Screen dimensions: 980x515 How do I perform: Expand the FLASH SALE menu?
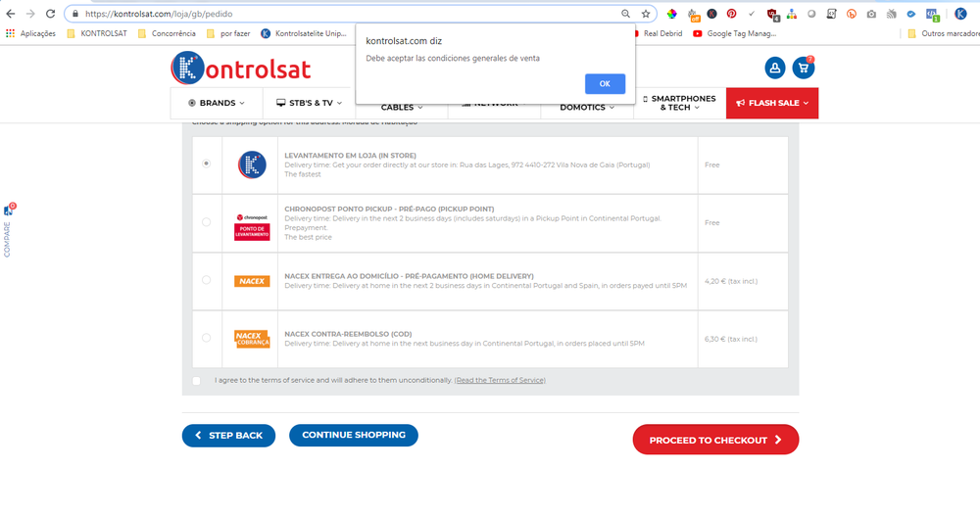tap(772, 103)
